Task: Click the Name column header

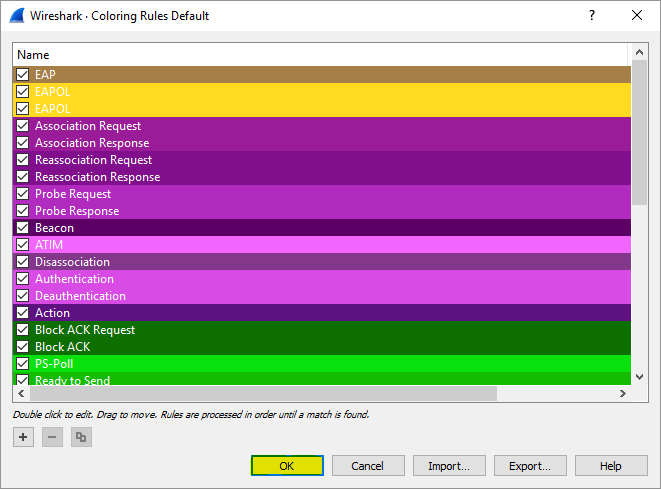Action: (x=322, y=55)
